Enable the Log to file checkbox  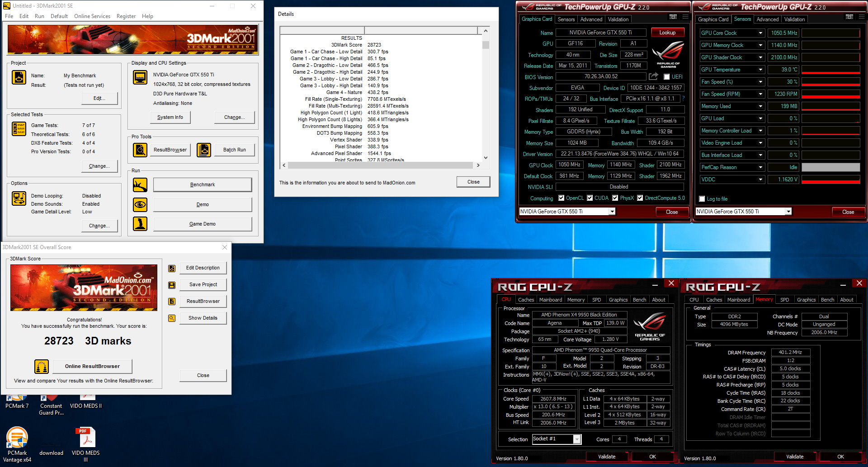[x=702, y=199]
